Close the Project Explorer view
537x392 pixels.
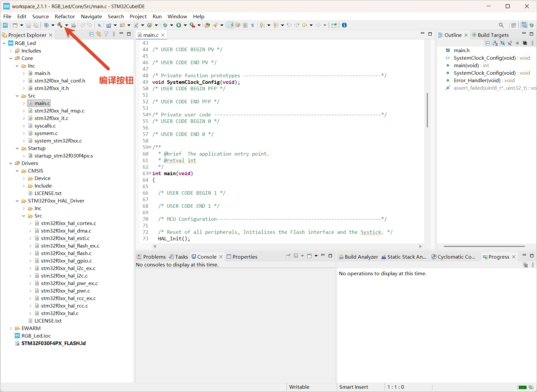coord(51,35)
